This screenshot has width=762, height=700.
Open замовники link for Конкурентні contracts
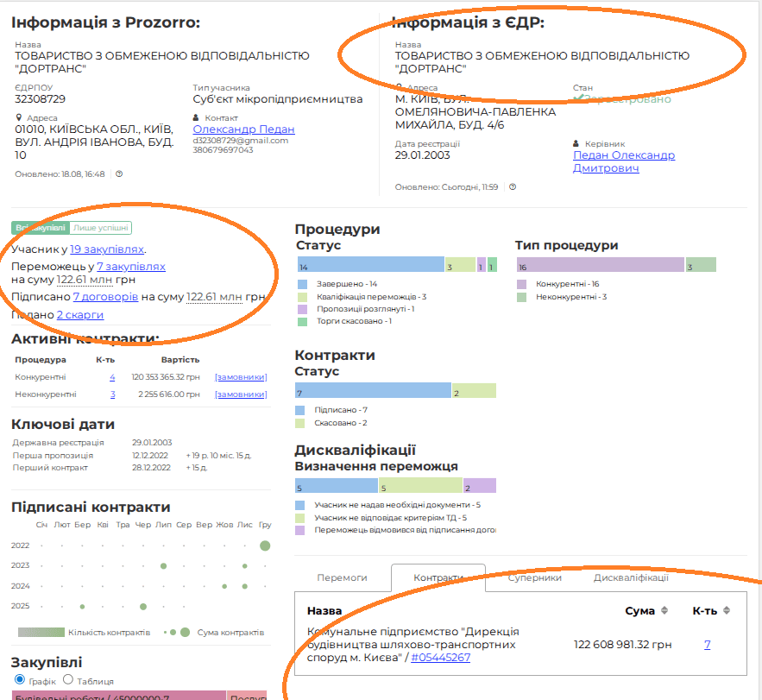click(240, 377)
